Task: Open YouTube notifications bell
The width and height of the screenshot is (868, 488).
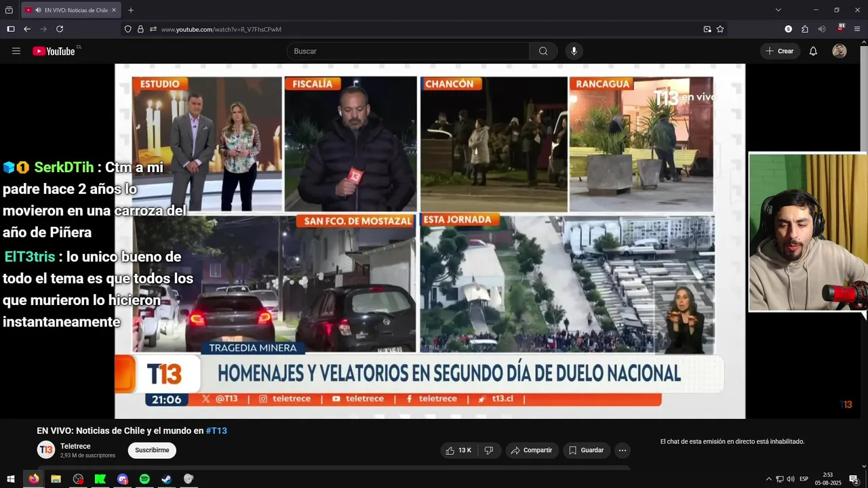Action: [x=813, y=51]
